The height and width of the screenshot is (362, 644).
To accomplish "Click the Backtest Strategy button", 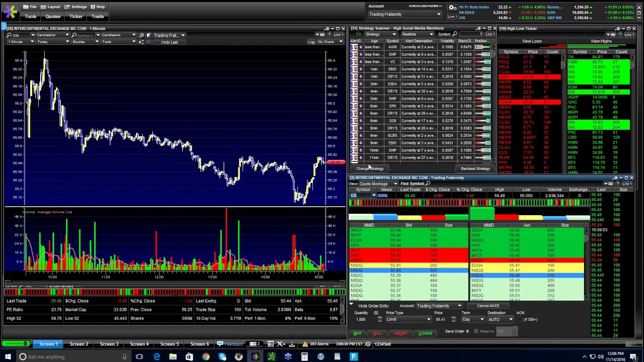I will click(475, 168).
